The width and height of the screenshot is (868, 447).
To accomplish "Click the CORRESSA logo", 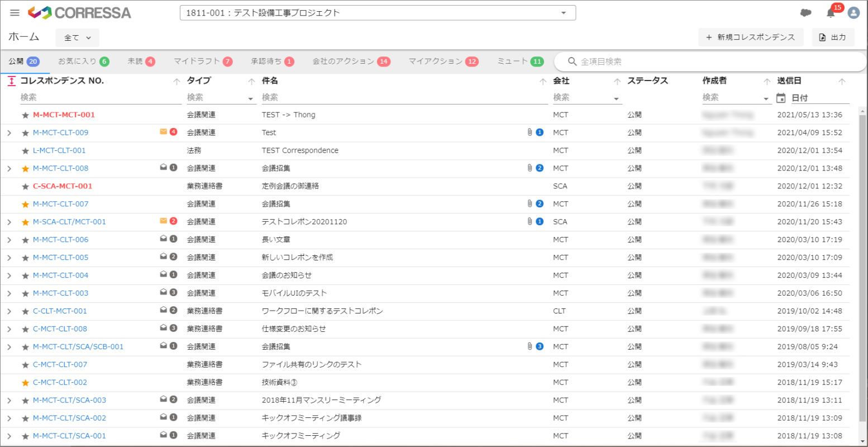I will pos(78,13).
